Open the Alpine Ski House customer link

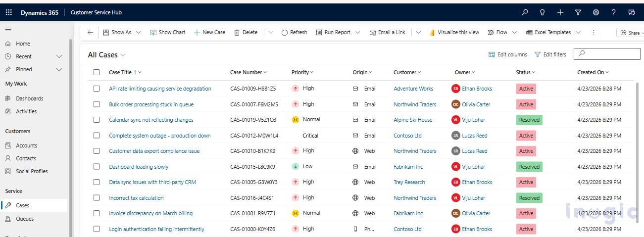point(413,120)
